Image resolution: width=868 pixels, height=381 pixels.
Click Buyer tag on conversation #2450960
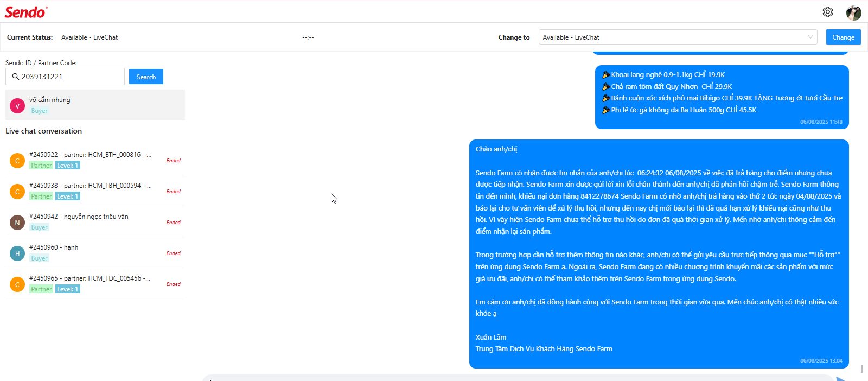coord(39,258)
